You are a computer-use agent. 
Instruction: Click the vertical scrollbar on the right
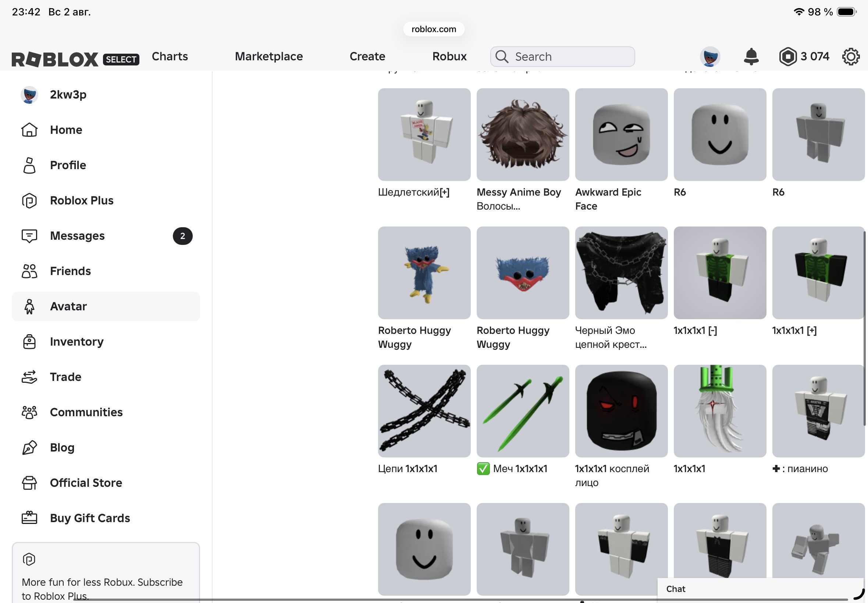pos(864,329)
